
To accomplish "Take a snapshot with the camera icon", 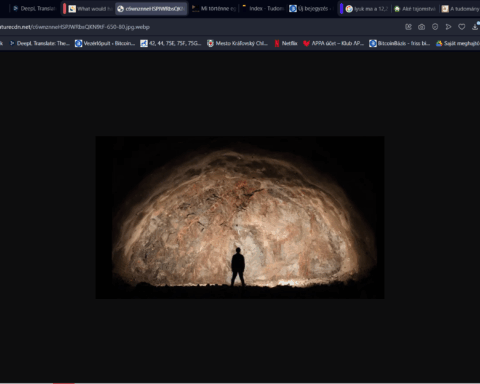I will click(x=422, y=27).
